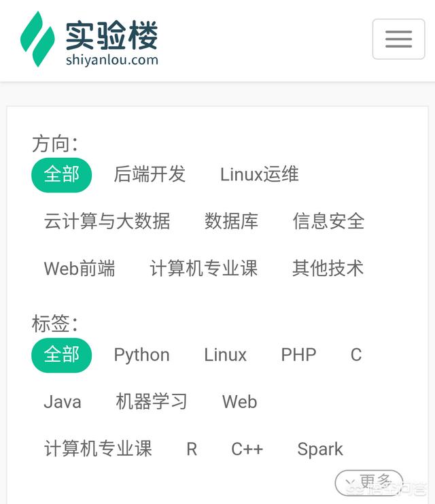435x504 pixels.
Task: Filter by the 机器学习 tag
Action: click(x=152, y=402)
